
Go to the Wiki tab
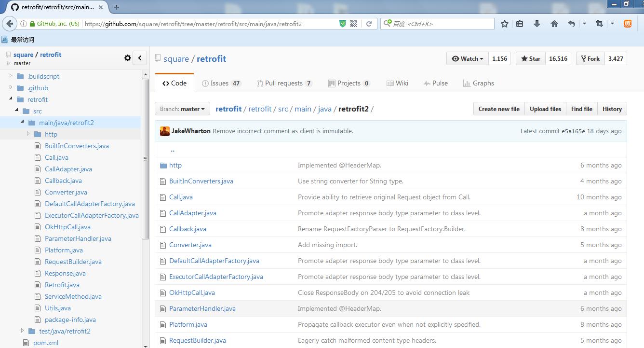click(x=397, y=83)
